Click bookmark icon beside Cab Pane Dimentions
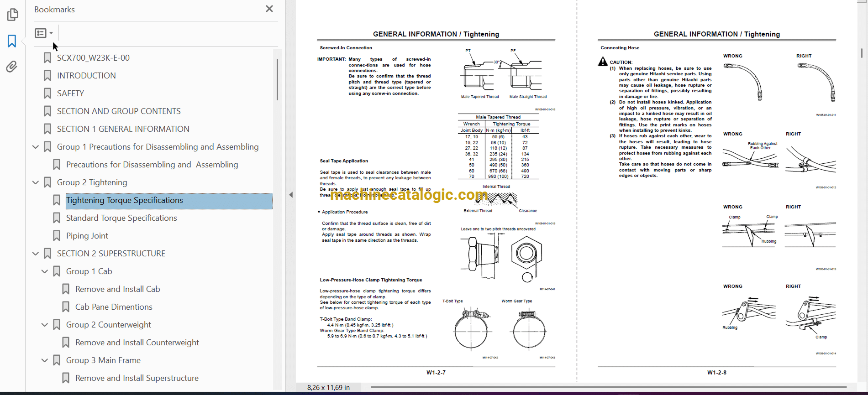Viewport: 868px width, 395px height. (66, 307)
